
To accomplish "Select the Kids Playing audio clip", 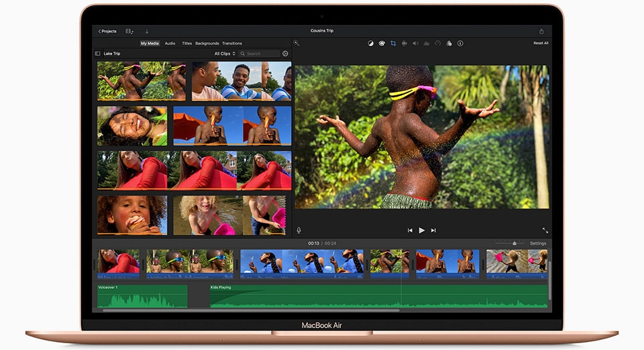I will pyautogui.click(x=378, y=296).
